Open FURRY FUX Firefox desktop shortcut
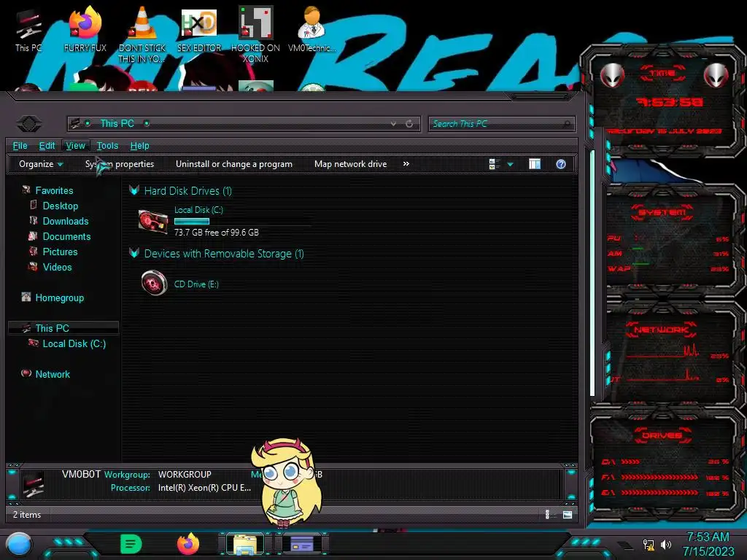The image size is (747, 560). tap(85, 29)
